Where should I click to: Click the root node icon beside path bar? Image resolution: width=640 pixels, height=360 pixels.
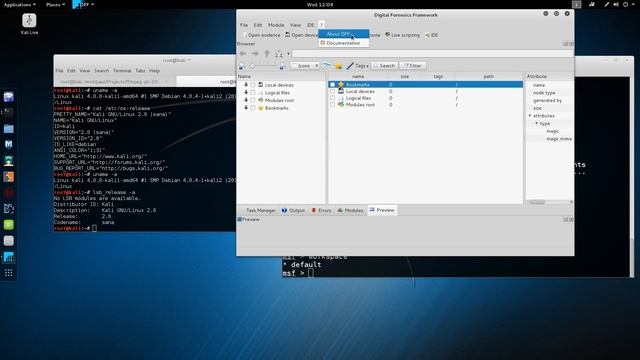point(279,53)
